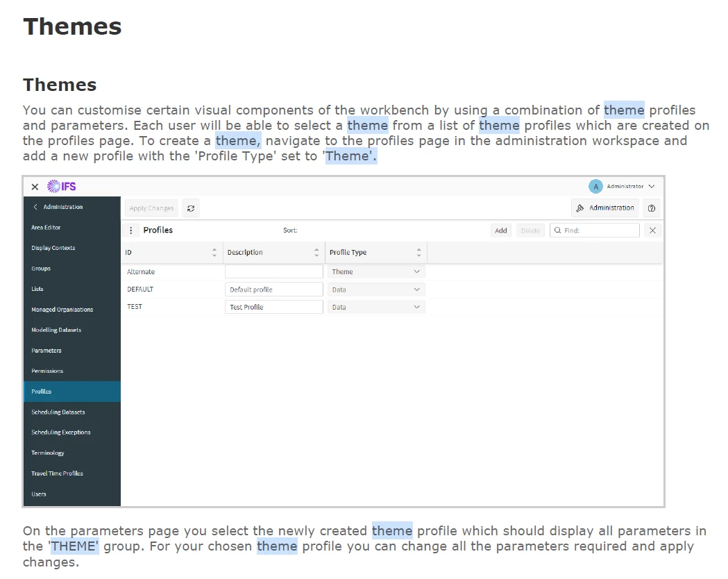This screenshot has height=579, width=728.
Task: Click the 'Profiles' table title
Action: pyautogui.click(x=158, y=230)
